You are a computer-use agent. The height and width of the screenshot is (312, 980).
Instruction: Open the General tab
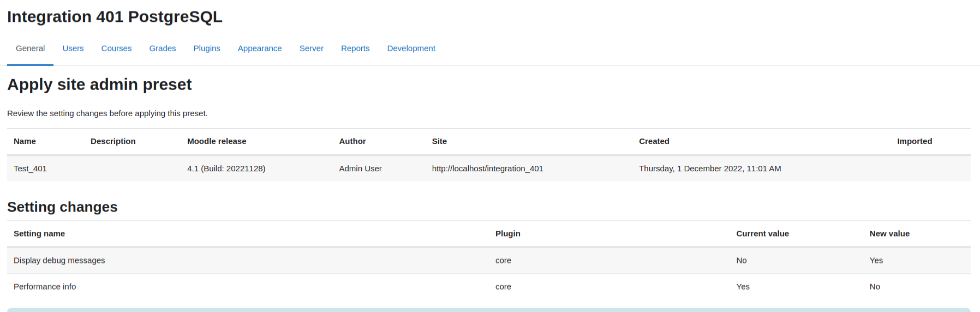point(30,49)
